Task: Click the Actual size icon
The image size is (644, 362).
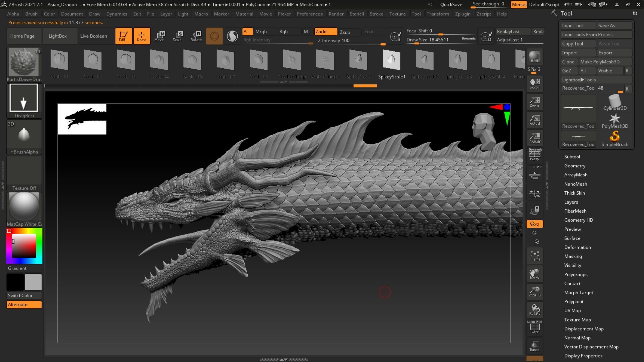Action: tap(535, 120)
